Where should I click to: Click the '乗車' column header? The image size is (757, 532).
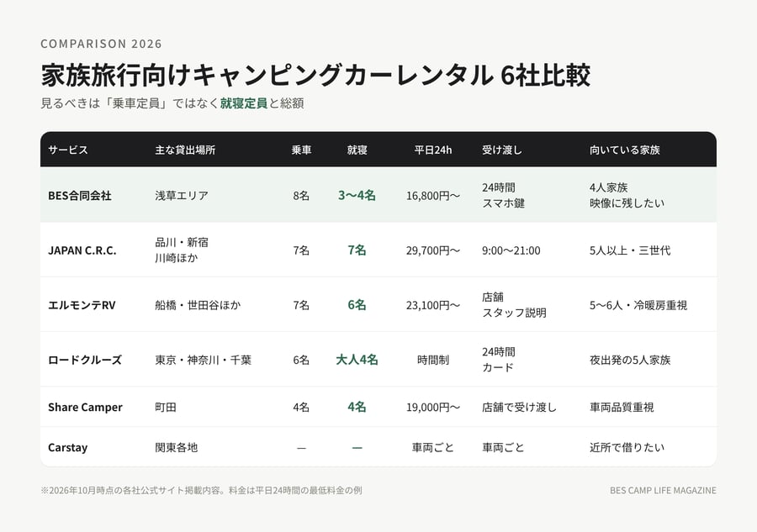(301, 150)
